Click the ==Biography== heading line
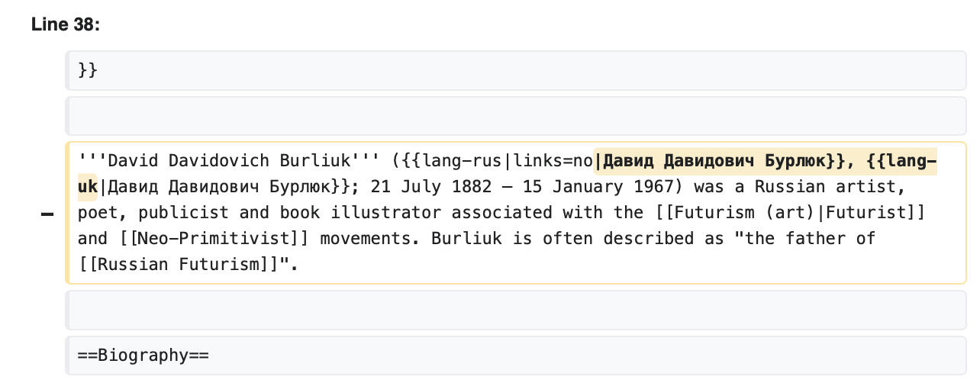The height and width of the screenshot is (383, 980). pyautogui.click(x=516, y=356)
